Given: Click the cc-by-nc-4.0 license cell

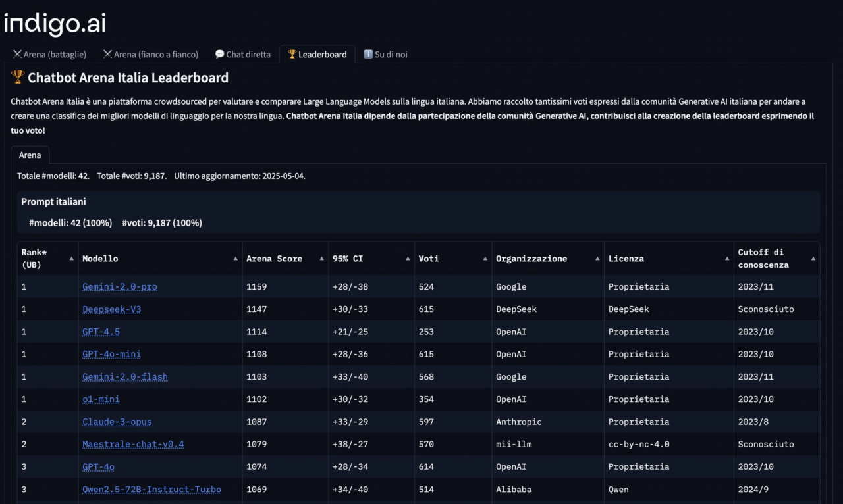Looking at the screenshot, I should (x=669, y=444).
